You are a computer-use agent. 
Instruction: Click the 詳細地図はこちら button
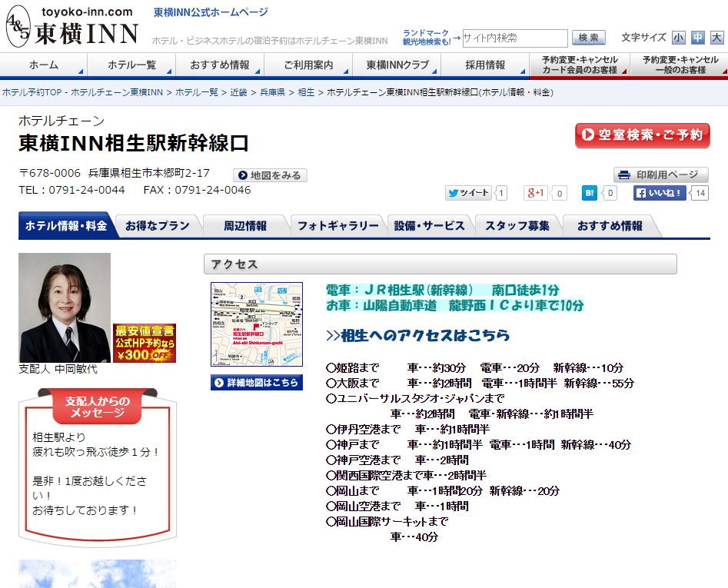pos(256,383)
